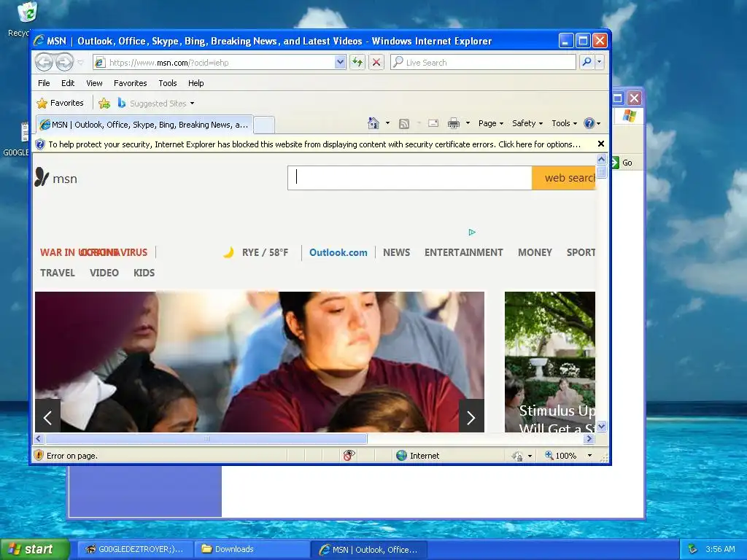Open the Favorites menu in menu bar
Screen dimensions: 747x560
[130, 83]
